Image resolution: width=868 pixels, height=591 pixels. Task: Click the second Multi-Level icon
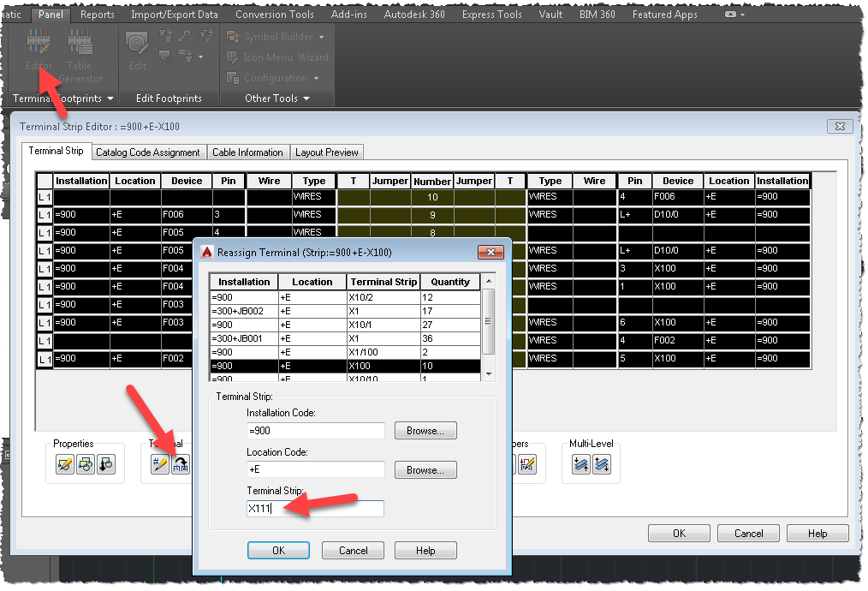click(x=601, y=464)
